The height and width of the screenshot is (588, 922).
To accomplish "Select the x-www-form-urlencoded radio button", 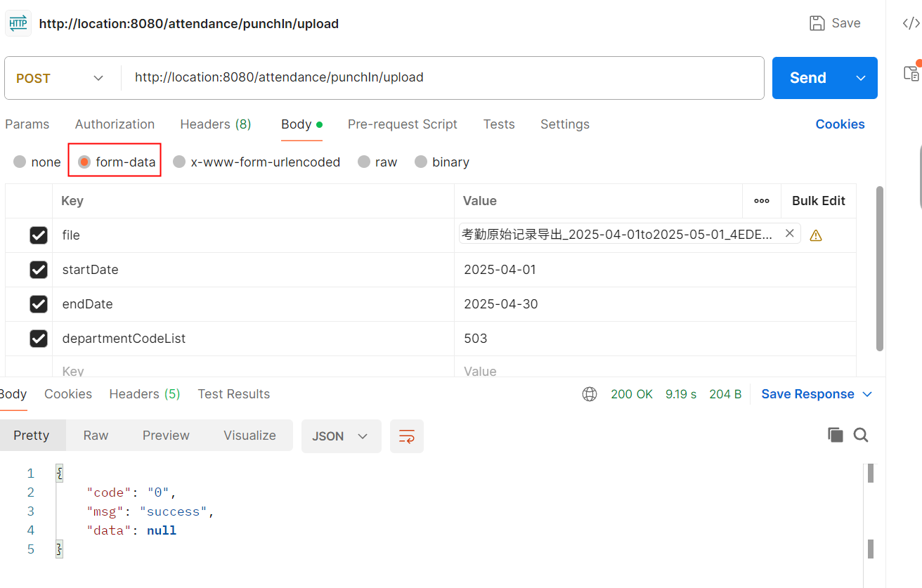I will click(179, 162).
